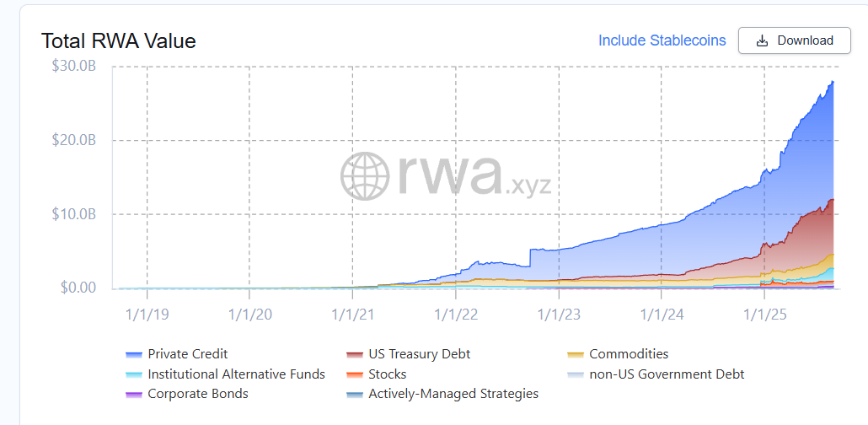Click the 1/1/22 x-axis label
The width and height of the screenshot is (868, 425).
click(x=456, y=314)
